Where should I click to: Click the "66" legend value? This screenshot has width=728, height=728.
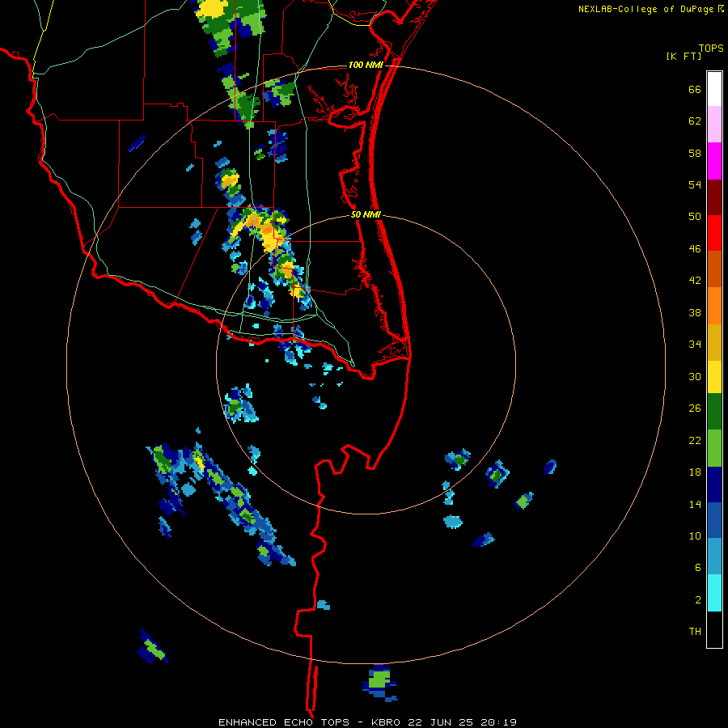tap(695, 90)
